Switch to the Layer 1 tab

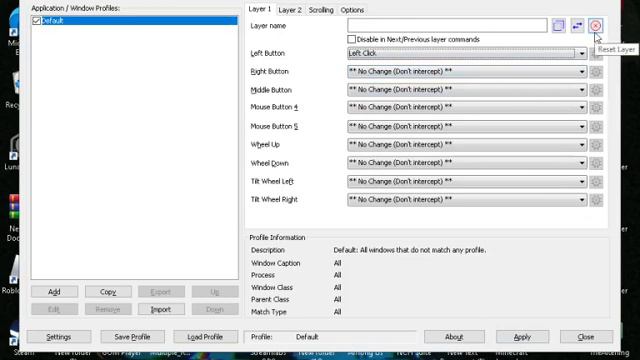pos(260,9)
